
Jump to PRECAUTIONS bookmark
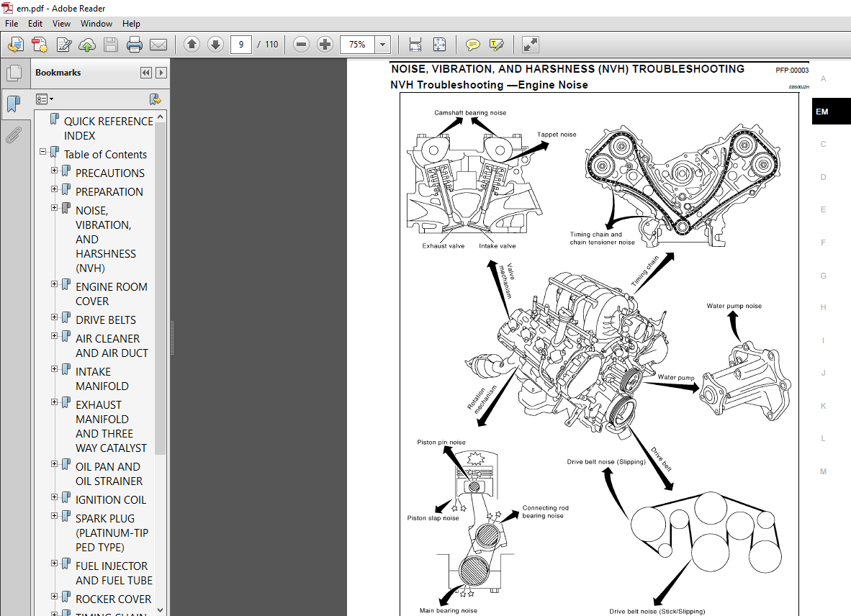110,173
